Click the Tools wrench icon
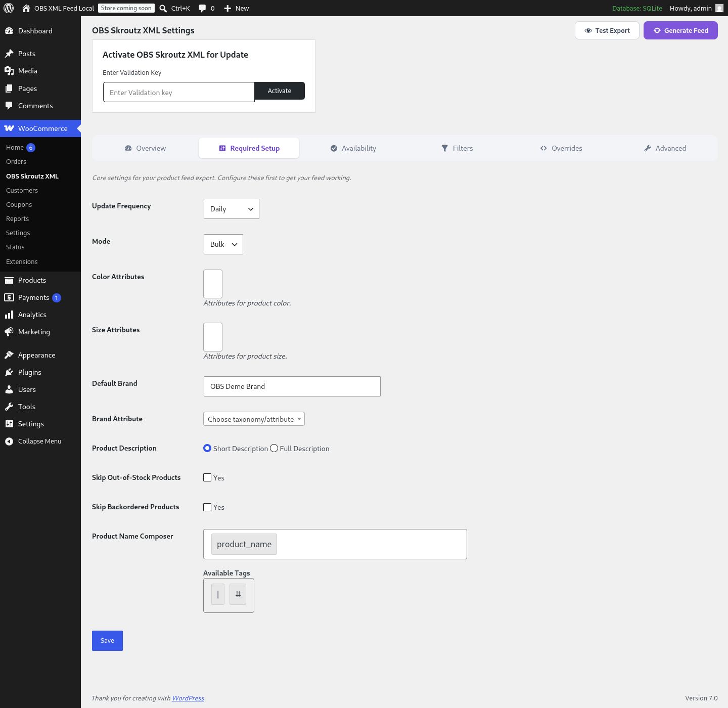728x708 pixels. pyautogui.click(x=9, y=407)
